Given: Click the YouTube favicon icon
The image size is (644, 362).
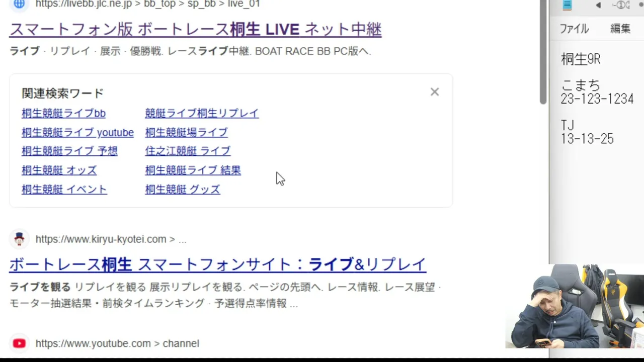Looking at the screenshot, I should pos(19,343).
